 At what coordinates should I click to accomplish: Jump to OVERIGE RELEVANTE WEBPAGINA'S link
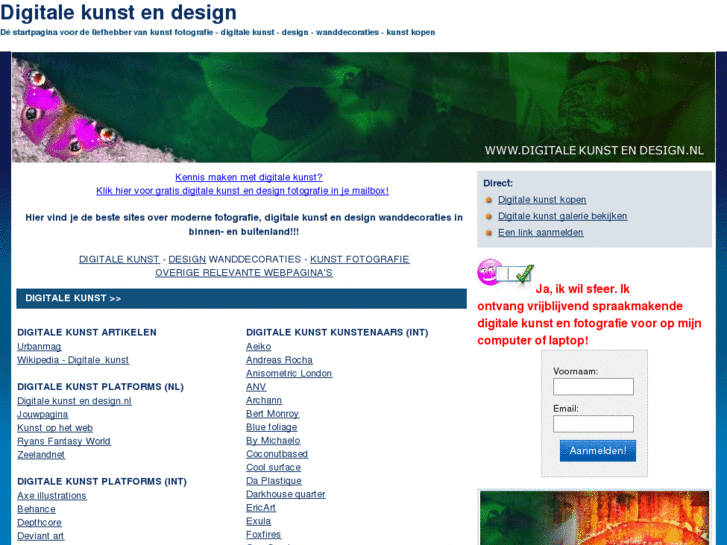click(x=244, y=273)
